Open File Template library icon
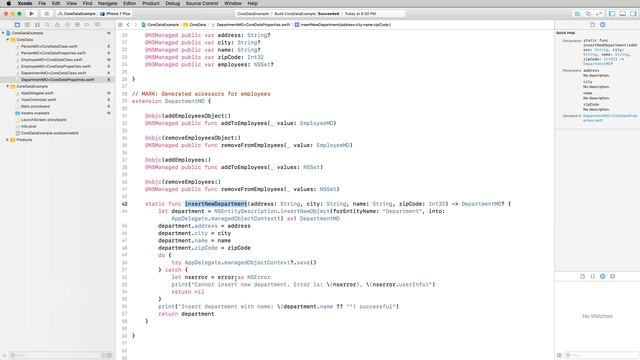Image resolution: width=640 pixels, height=360 pixels. coord(582,276)
